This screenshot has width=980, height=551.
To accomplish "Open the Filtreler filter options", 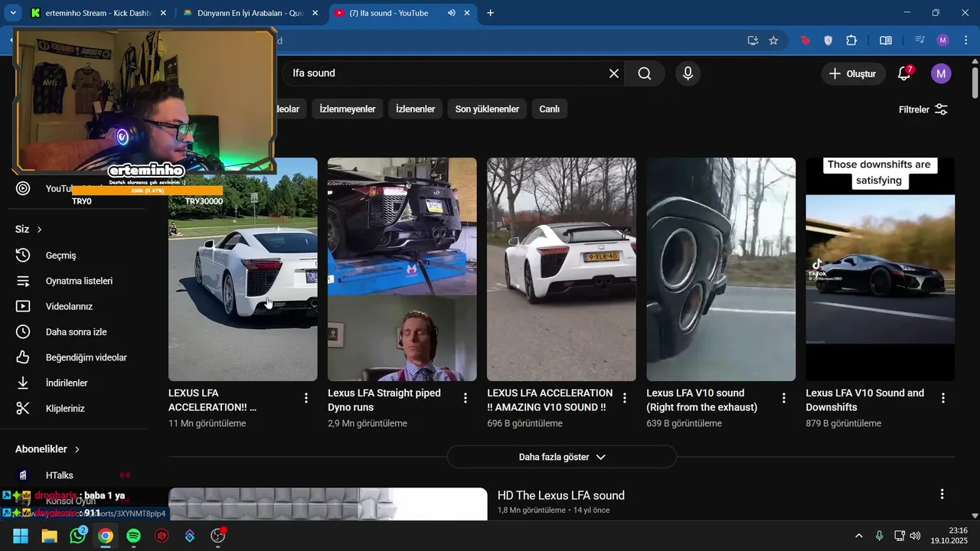I will [923, 109].
